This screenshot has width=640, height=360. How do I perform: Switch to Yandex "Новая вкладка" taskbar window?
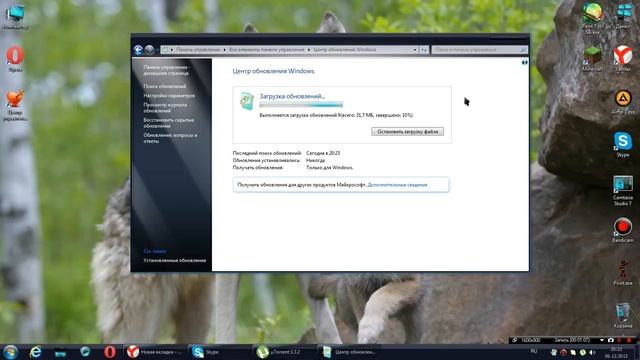coord(155,352)
